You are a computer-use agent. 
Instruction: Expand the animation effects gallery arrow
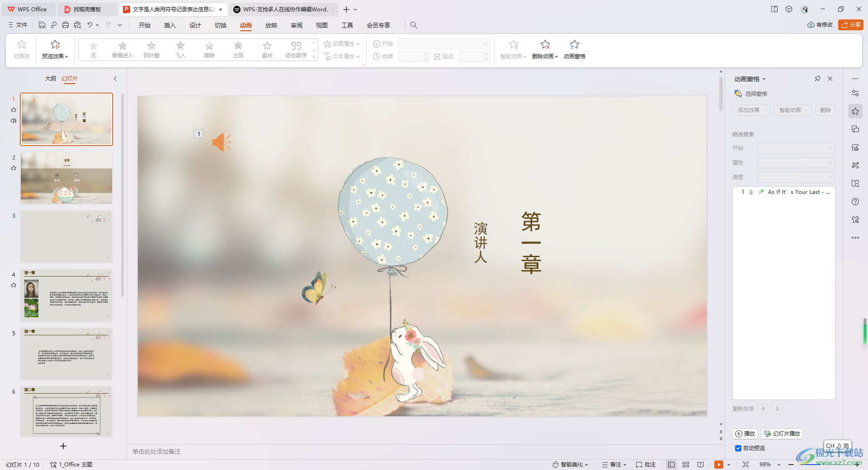point(314,57)
